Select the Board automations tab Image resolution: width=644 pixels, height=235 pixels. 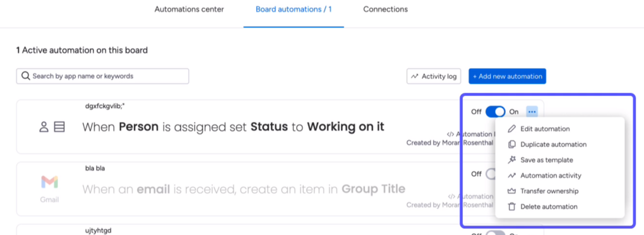click(293, 9)
